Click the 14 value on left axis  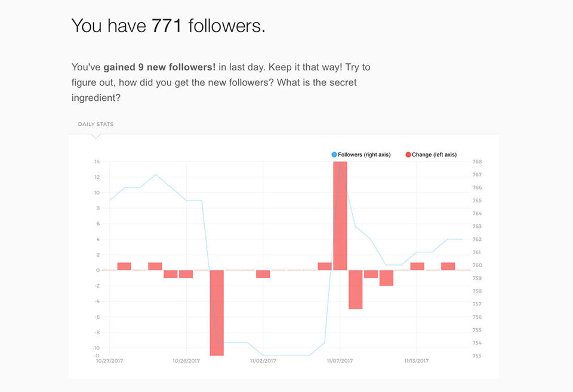click(97, 162)
